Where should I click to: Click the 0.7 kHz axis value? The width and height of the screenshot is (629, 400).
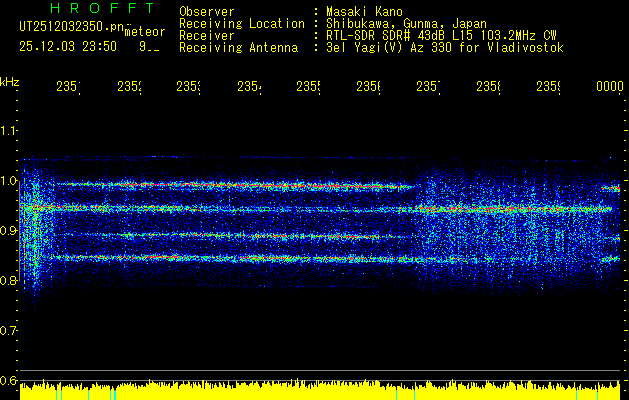point(8,331)
